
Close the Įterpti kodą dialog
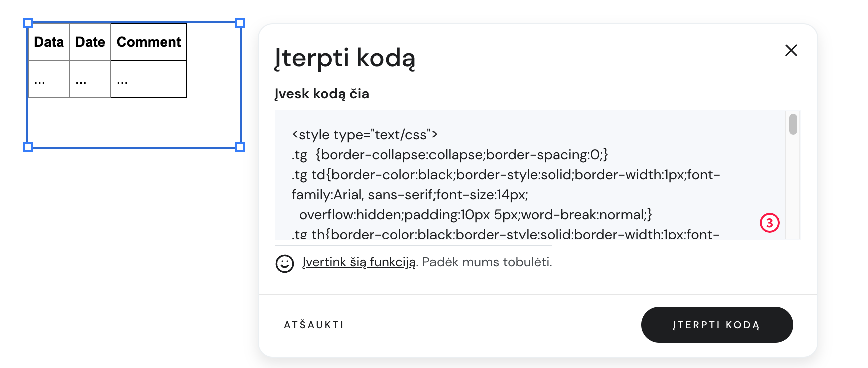(791, 50)
